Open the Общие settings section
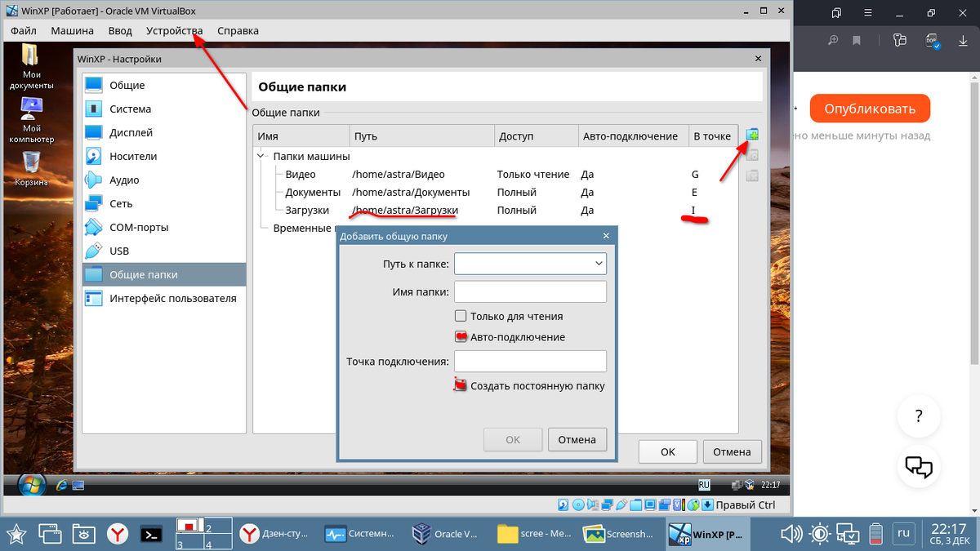Screen dimensions: 980x551 (163, 85)
